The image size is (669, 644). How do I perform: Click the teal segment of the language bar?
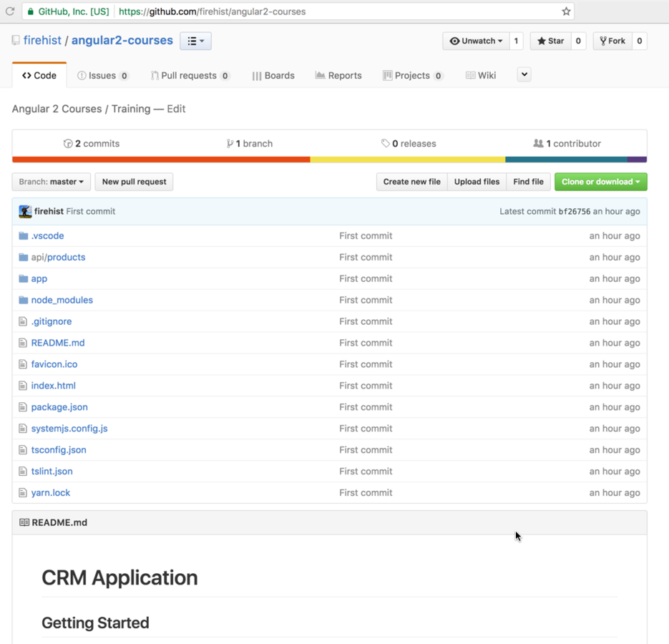(x=566, y=160)
